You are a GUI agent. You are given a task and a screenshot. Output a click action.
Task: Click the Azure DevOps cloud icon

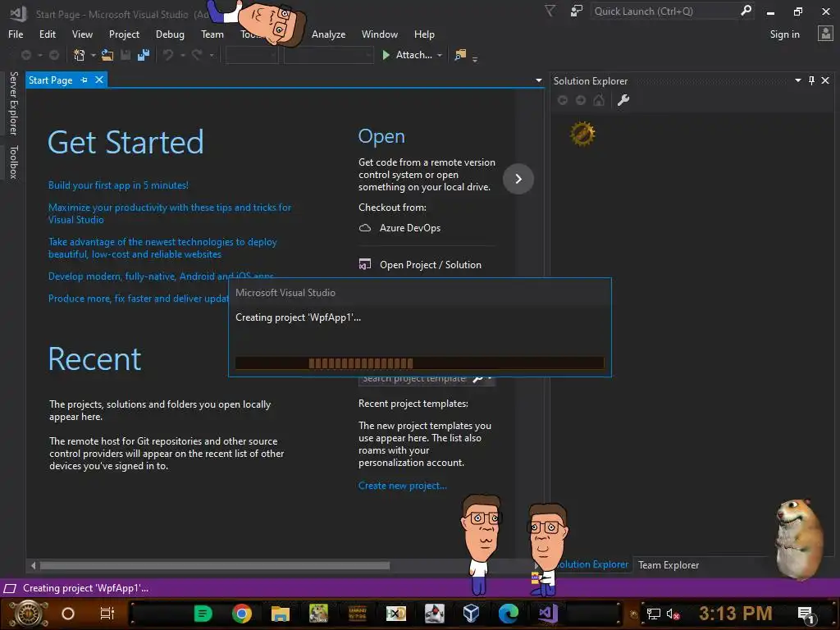tap(365, 228)
